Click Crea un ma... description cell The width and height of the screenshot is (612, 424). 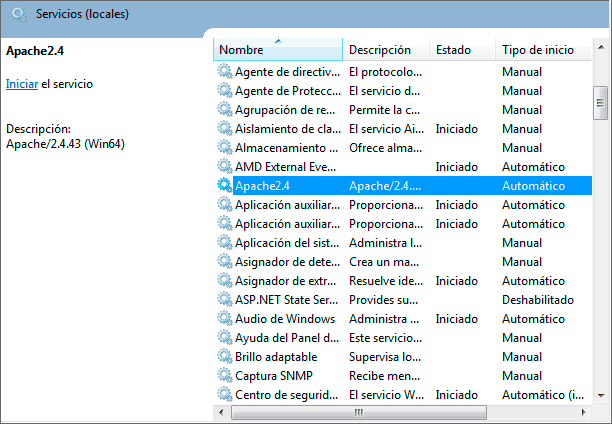(384, 262)
